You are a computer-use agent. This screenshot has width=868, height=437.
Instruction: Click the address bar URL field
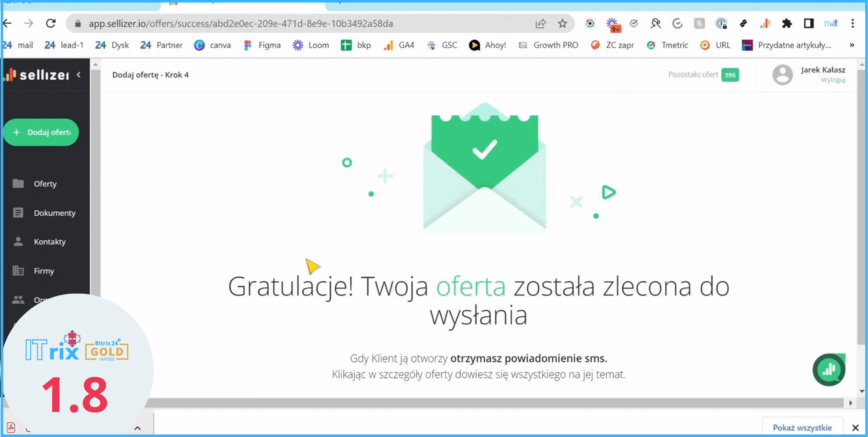pos(297,24)
